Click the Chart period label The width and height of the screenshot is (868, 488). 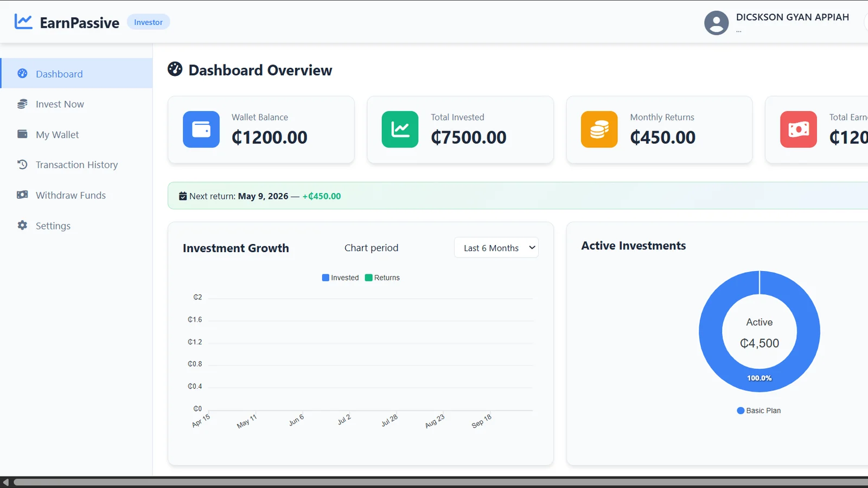[372, 248]
